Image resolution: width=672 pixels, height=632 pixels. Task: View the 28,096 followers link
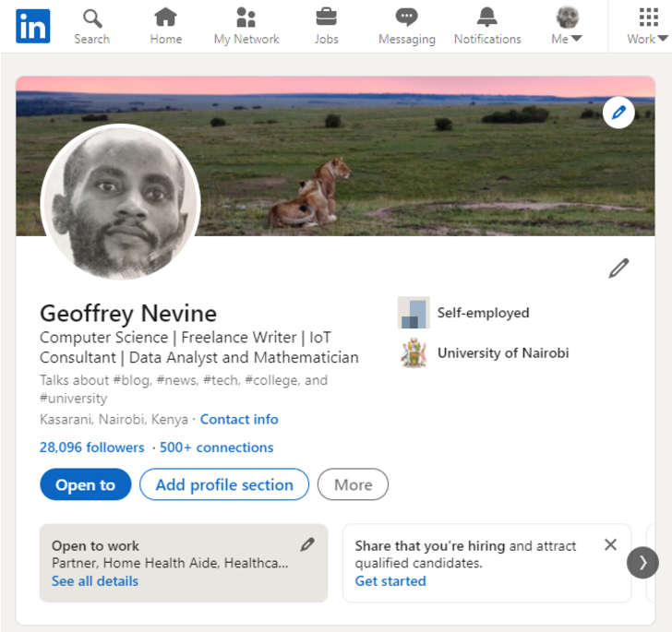pyautogui.click(x=91, y=447)
